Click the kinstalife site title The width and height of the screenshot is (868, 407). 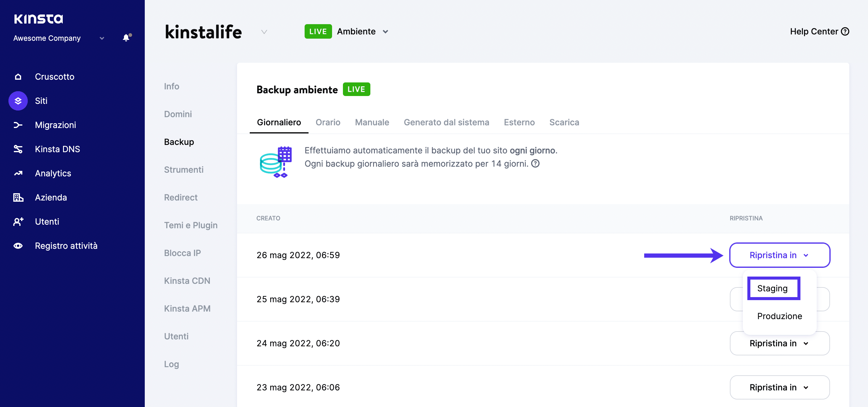point(204,32)
